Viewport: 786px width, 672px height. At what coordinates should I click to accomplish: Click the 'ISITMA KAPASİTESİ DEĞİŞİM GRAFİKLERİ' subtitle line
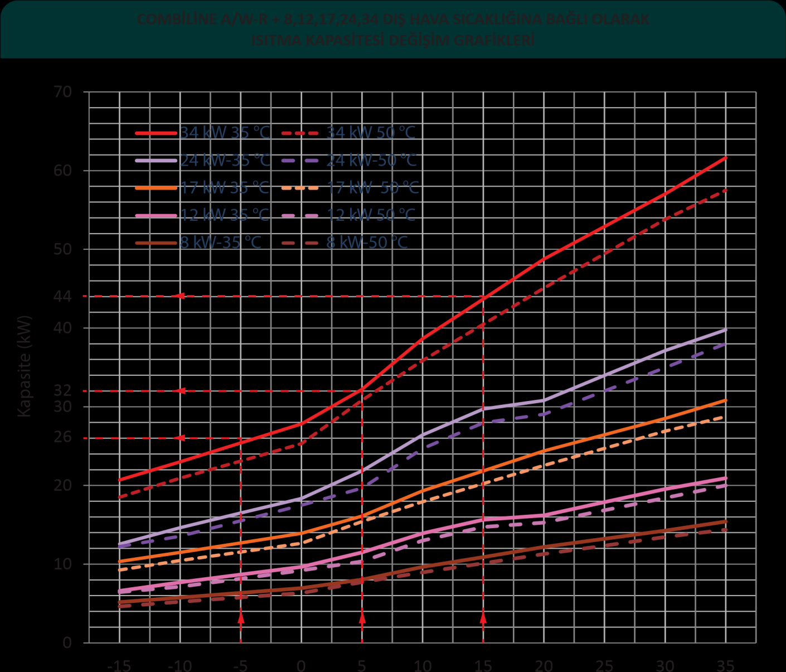pyautogui.click(x=393, y=41)
